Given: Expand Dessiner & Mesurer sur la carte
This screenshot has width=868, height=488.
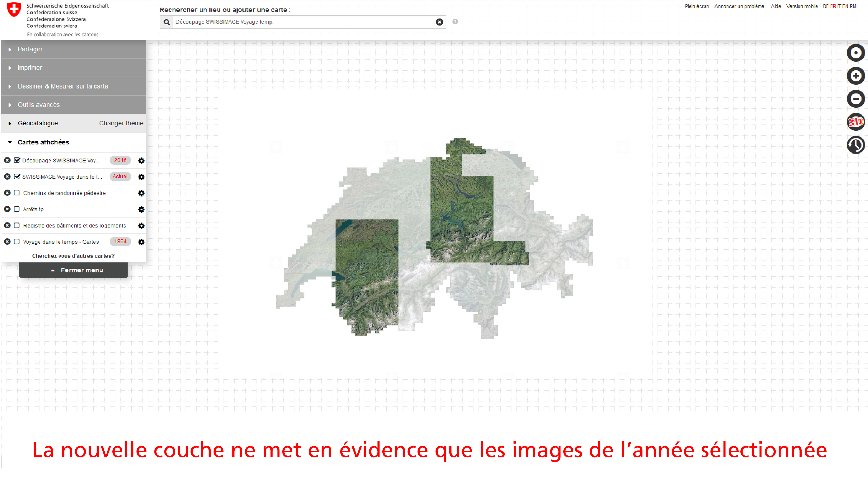Looking at the screenshot, I should pos(63,86).
